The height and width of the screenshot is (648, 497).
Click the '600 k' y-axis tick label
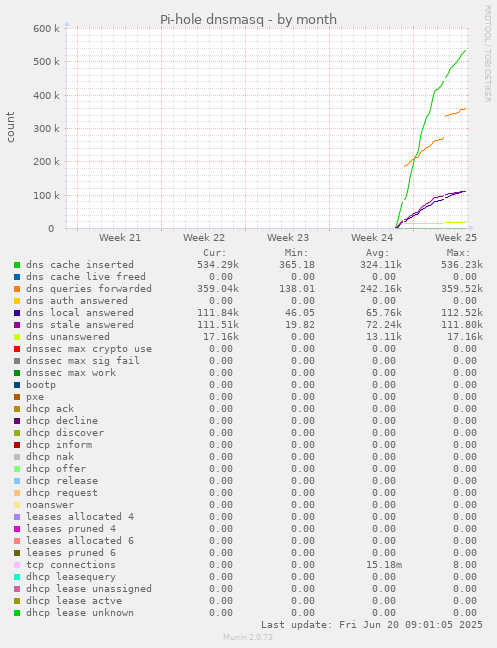pos(46,29)
